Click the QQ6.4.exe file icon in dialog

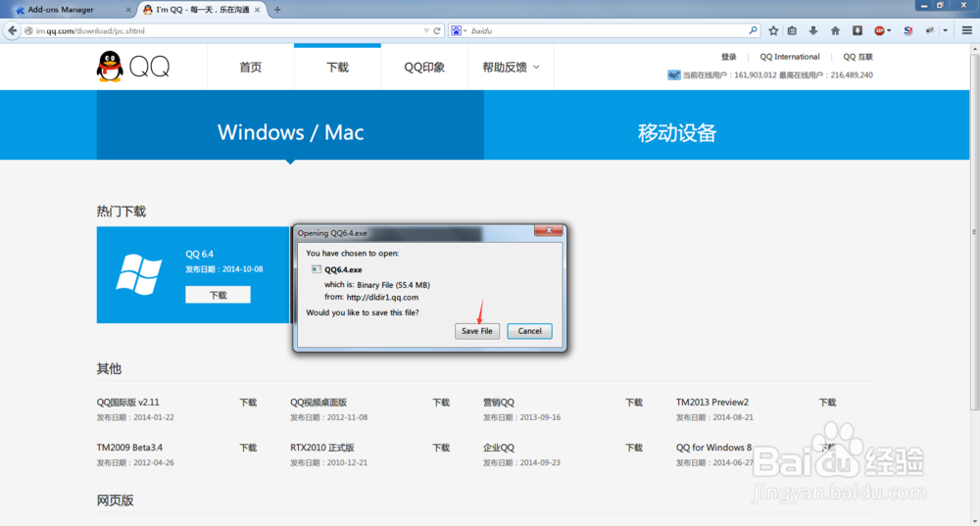(317, 269)
